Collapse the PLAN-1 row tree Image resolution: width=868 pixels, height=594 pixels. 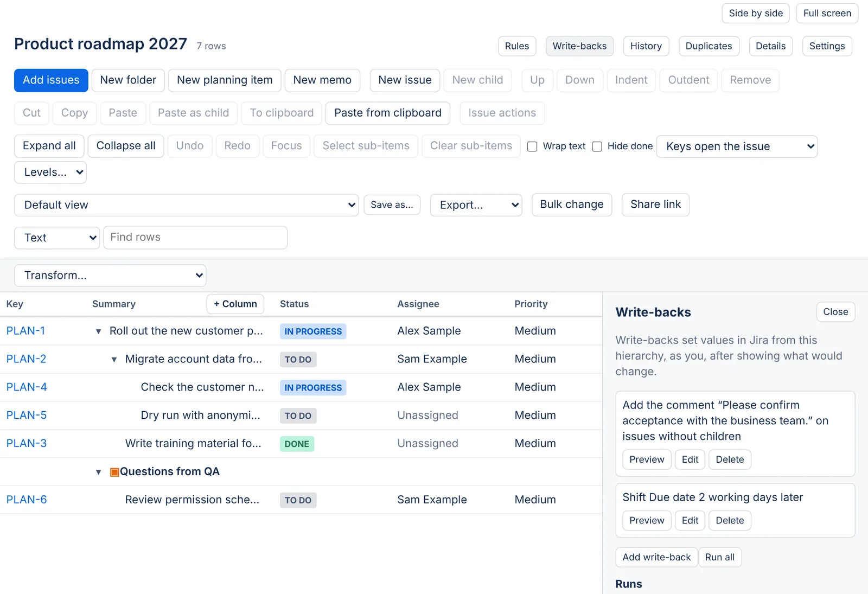coord(98,331)
